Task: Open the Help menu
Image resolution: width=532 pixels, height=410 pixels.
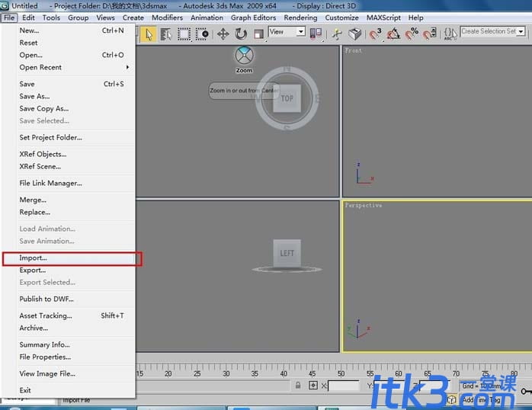Action: tap(415, 18)
